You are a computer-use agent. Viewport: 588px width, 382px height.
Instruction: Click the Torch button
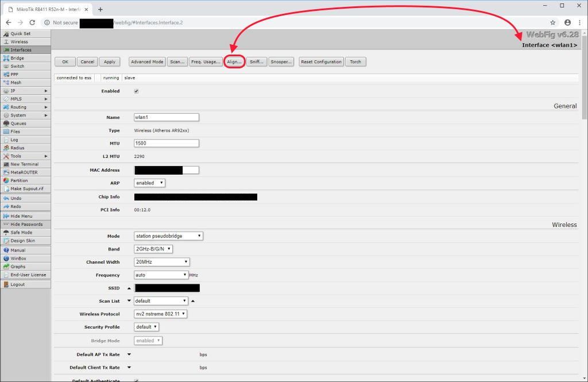pyautogui.click(x=355, y=62)
